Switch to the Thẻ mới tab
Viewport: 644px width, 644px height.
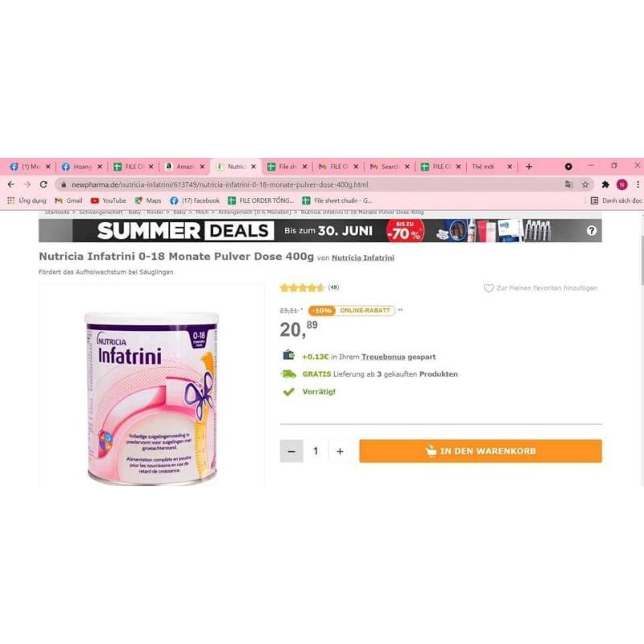pyautogui.click(x=492, y=167)
